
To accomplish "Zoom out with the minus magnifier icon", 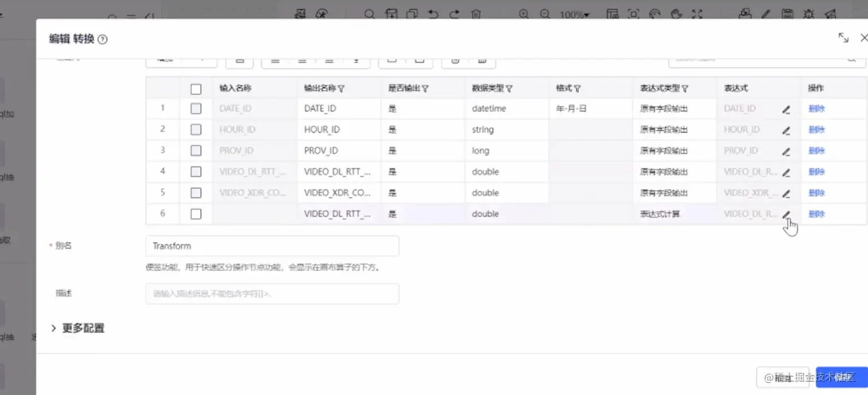I will tap(544, 14).
